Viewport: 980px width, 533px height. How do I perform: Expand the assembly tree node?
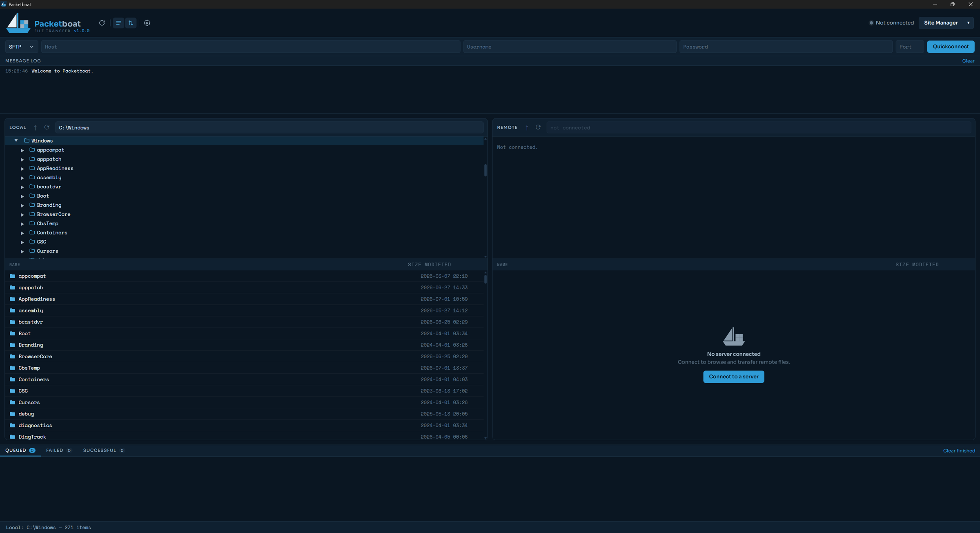click(x=22, y=178)
